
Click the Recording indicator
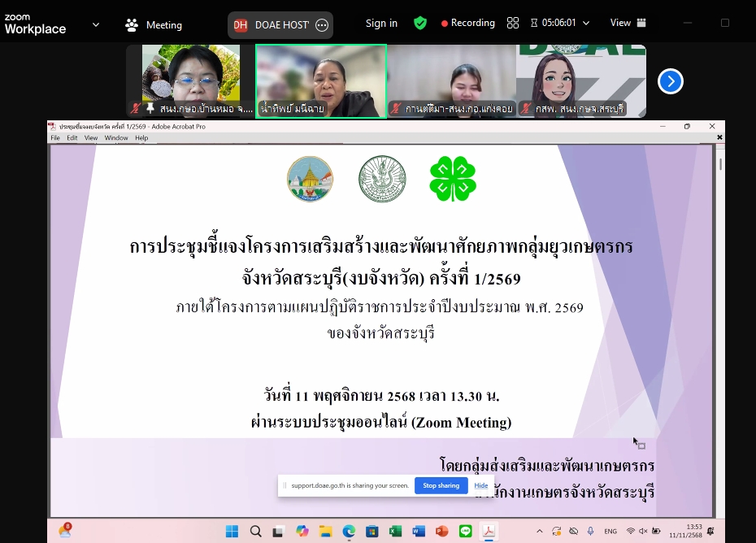coord(468,23)
